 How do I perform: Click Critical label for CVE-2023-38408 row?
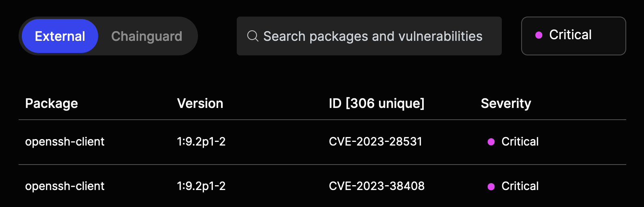point(520,186)
